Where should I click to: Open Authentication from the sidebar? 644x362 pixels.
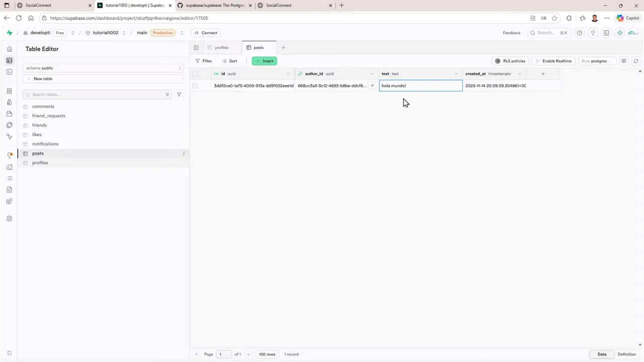(x=9, y=102)
